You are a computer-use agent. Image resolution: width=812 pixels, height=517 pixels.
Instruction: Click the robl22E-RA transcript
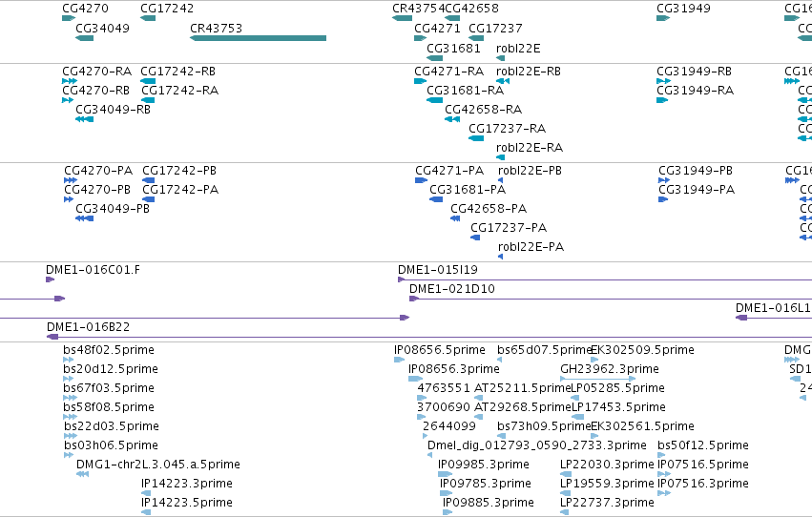click(x=500, y=157)
